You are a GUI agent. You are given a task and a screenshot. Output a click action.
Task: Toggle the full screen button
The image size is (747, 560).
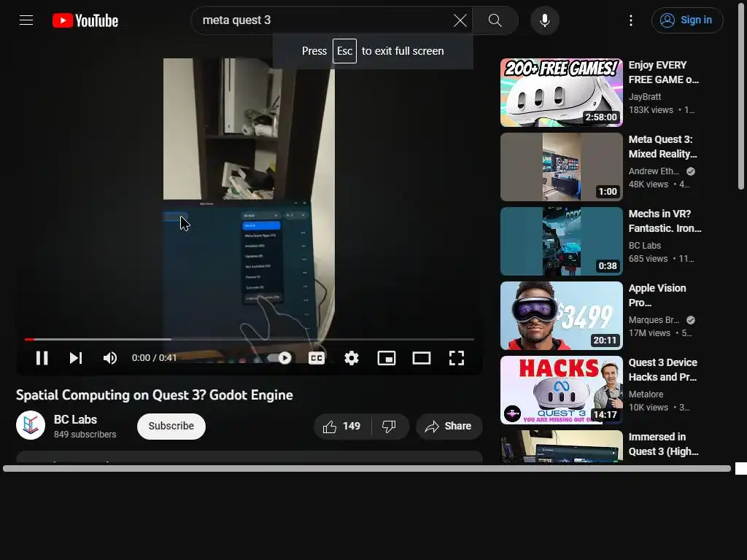(x=457, y=358)
